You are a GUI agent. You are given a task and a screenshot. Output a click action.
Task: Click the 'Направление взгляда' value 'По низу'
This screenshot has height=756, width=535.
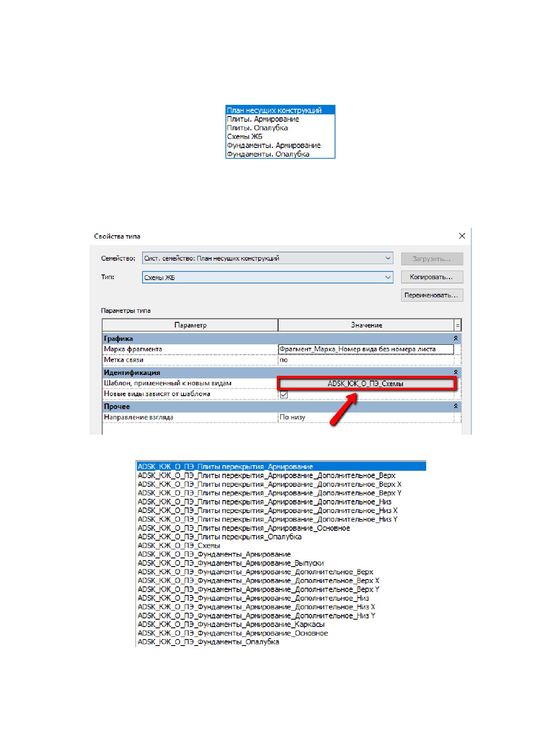(366, 417)
